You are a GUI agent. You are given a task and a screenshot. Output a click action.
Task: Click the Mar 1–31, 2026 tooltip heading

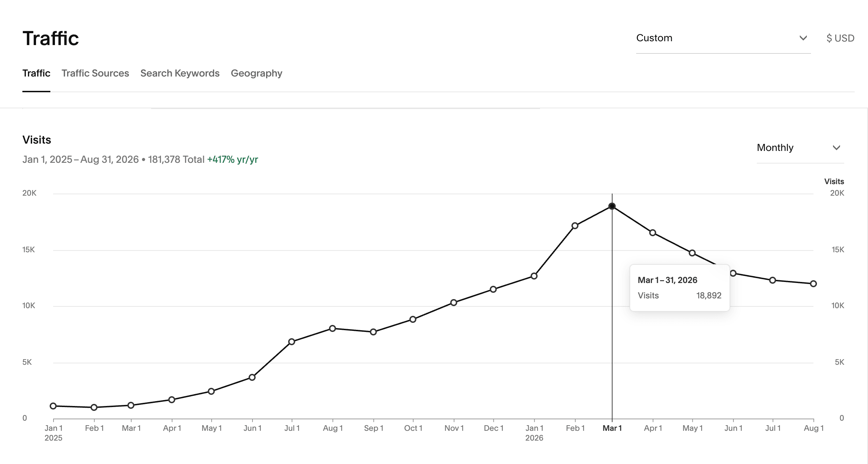(667, 280)
